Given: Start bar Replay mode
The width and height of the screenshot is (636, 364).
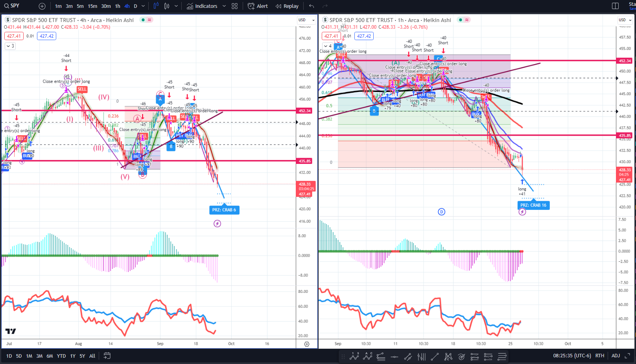Looking at the screenshot, I should pyautogui.click(x=287, y=6).
